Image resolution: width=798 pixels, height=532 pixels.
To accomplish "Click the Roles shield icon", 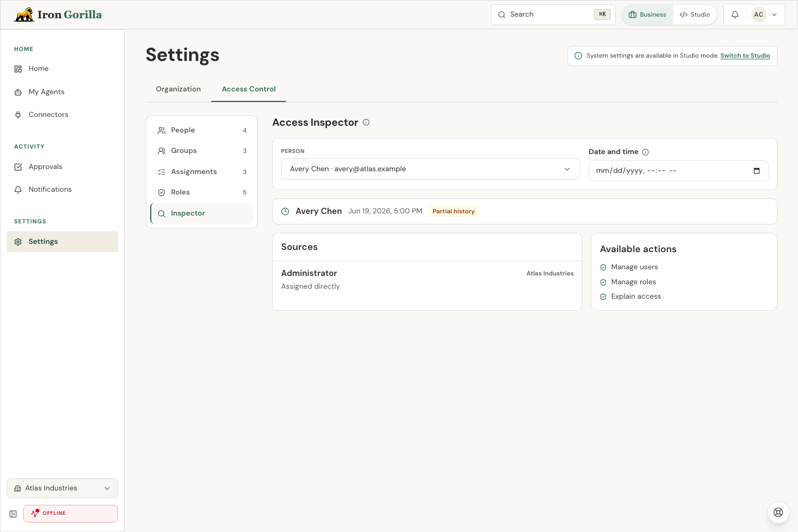I will point(162,192).
